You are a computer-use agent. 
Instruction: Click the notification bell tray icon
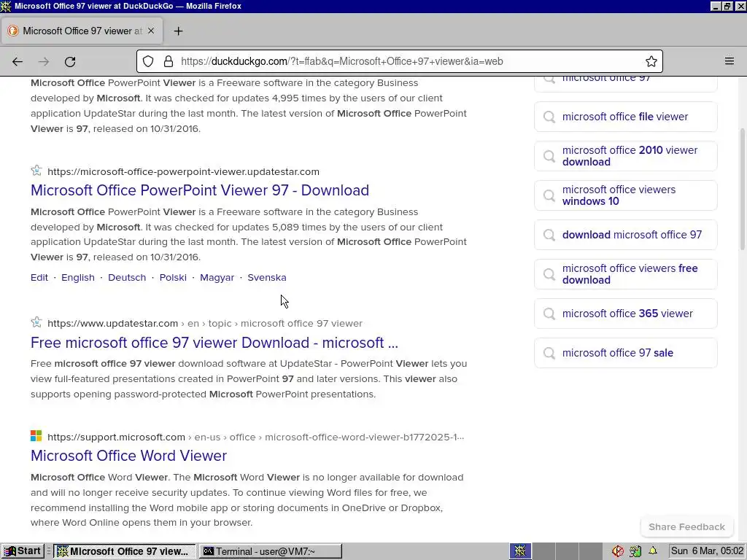(x=653, y=551)
